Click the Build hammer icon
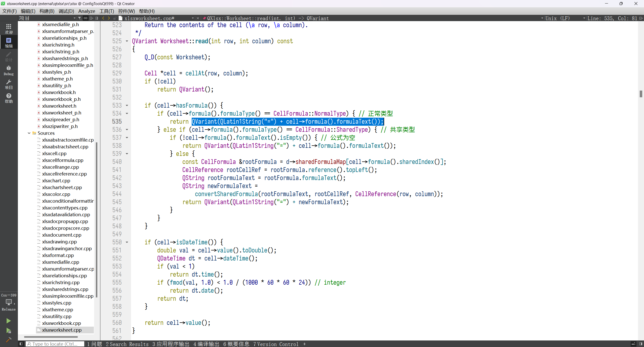The height and width of the screenshot is (347, 644). point(8,340)
